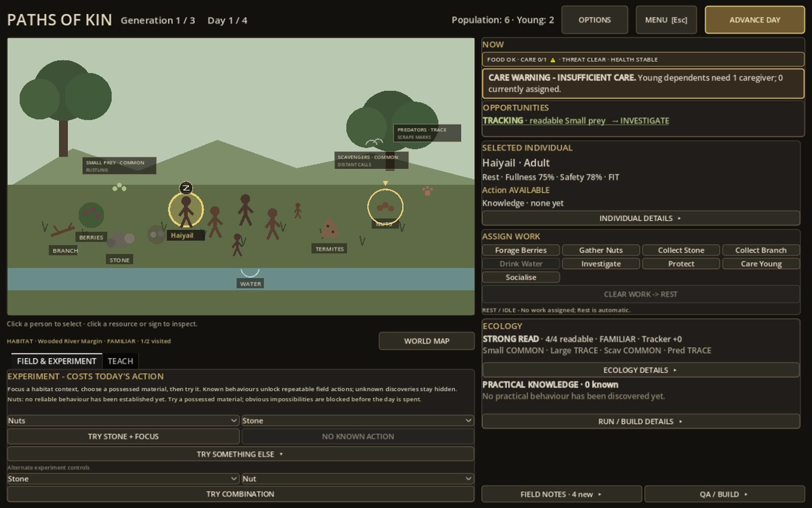Click the sleeping Z status badge

(186, 188)
